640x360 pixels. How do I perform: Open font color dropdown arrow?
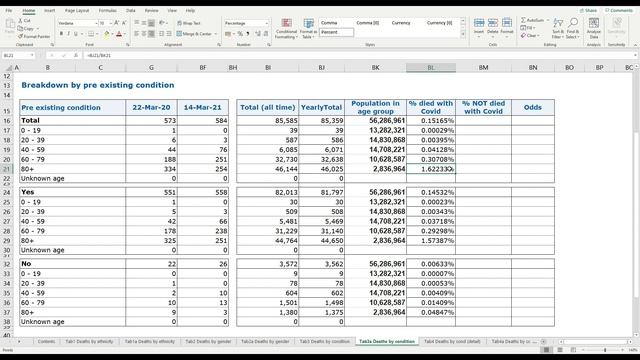pos(124,34)
